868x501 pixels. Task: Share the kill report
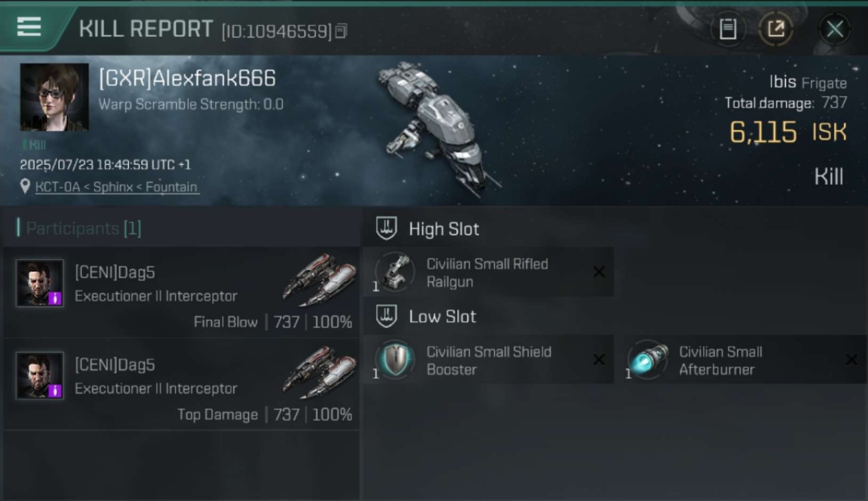775,29
